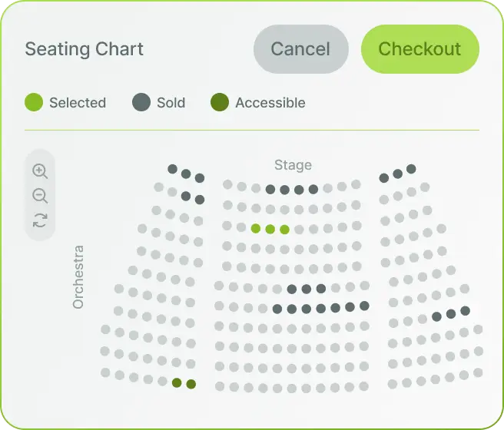Click the Seating Chart heading
The width and height of the screenshot is (504, 430).
tap(85, 49)
